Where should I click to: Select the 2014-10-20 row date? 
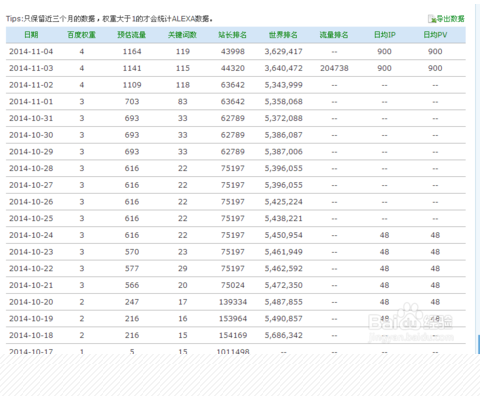point(31,302)
